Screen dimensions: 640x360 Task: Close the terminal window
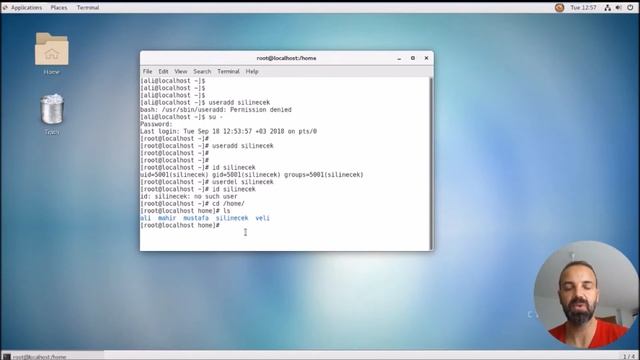(426, 58)
